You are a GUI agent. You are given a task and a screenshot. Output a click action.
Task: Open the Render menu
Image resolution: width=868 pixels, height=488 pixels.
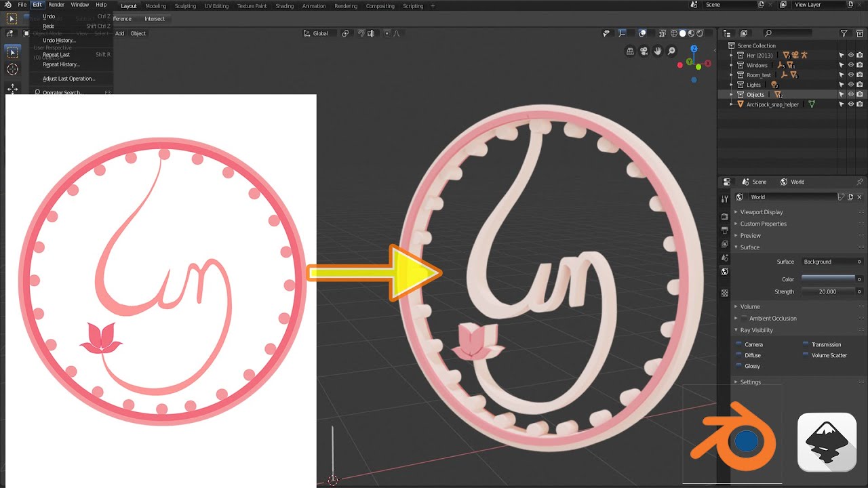coord(56,5)
